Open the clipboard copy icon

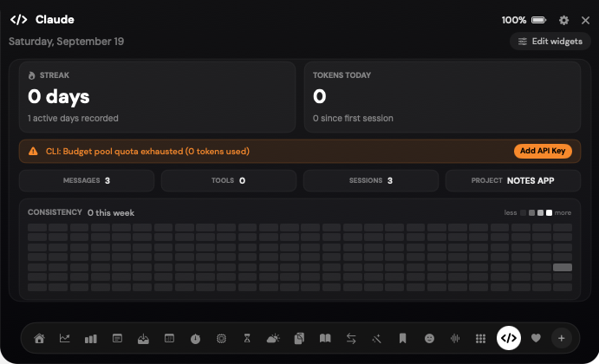pos(299,338)
